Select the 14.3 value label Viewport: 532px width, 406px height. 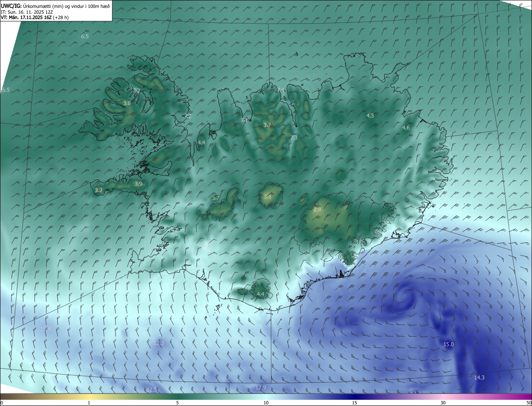pos(479,377)
